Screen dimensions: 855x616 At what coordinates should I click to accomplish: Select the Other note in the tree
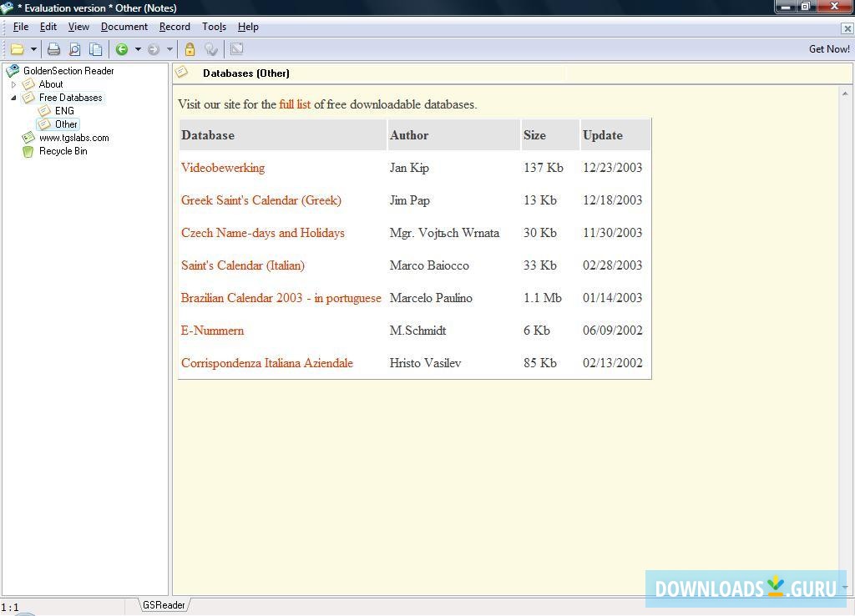click(x=66, y=124)
